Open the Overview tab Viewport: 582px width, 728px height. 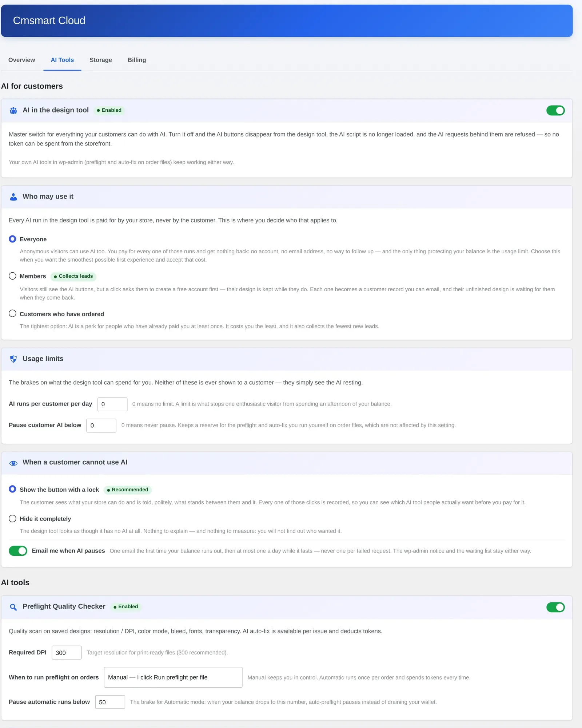22,60
